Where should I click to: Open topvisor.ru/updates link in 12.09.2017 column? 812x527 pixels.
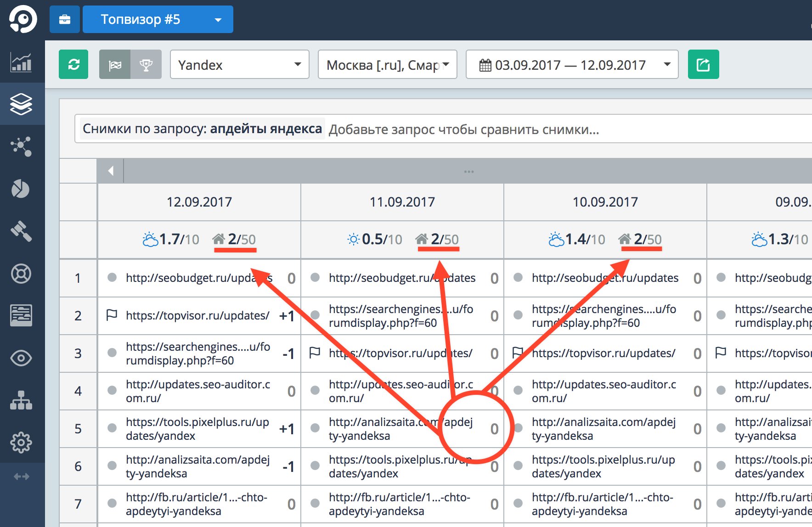[x=197, y=315]
